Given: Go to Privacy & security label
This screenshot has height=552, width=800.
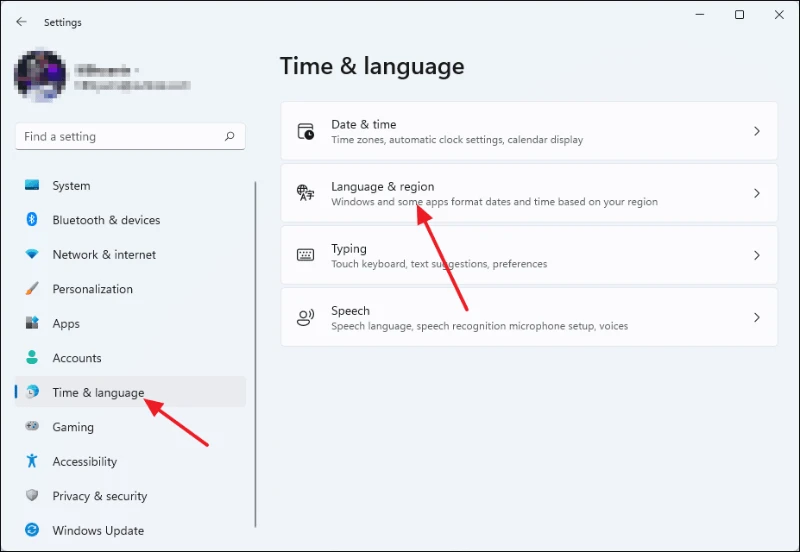Looking at the screenshot, I should pyautogui.click(x=99, y=496).
